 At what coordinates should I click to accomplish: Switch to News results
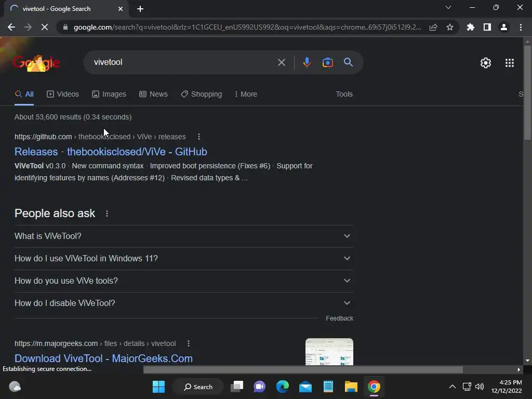coord(153,95)
